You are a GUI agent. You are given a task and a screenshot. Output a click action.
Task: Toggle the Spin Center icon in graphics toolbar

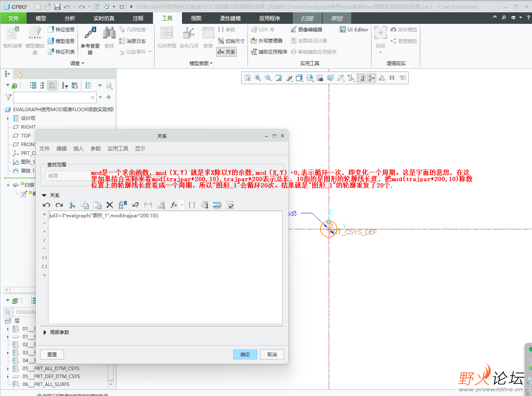click(x=371, y=78)
